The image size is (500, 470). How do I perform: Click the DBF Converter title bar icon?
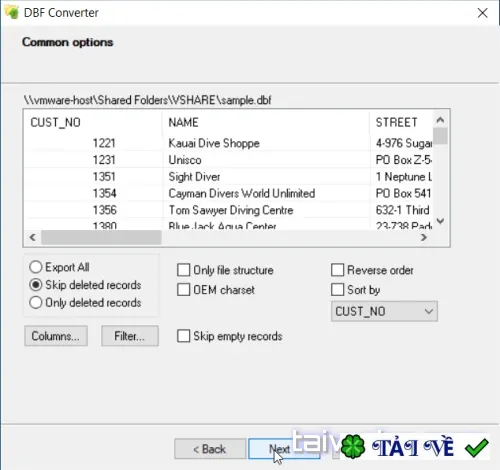click(x=12, y=12)
